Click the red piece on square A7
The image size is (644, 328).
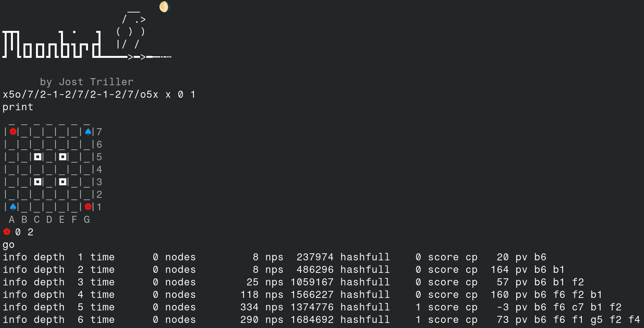13,132
